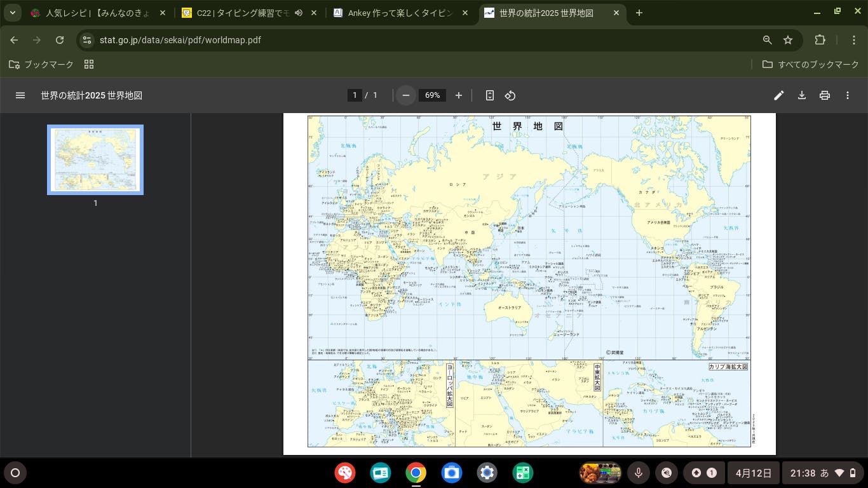
Task: Select page 1 thumbnail in the sidebar
Action: [95, 159]
